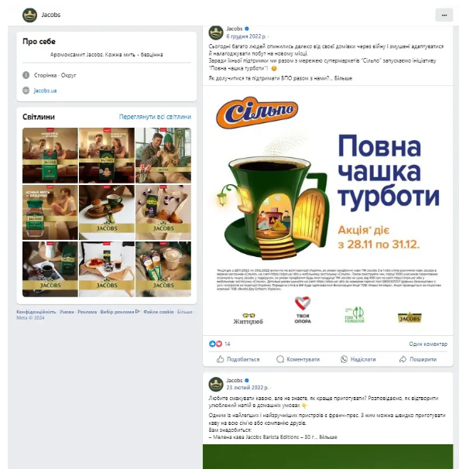This screenshot has width=466, height=476.
Task: Click the share arrow icon (Поширити)
Action: [403, 359]
